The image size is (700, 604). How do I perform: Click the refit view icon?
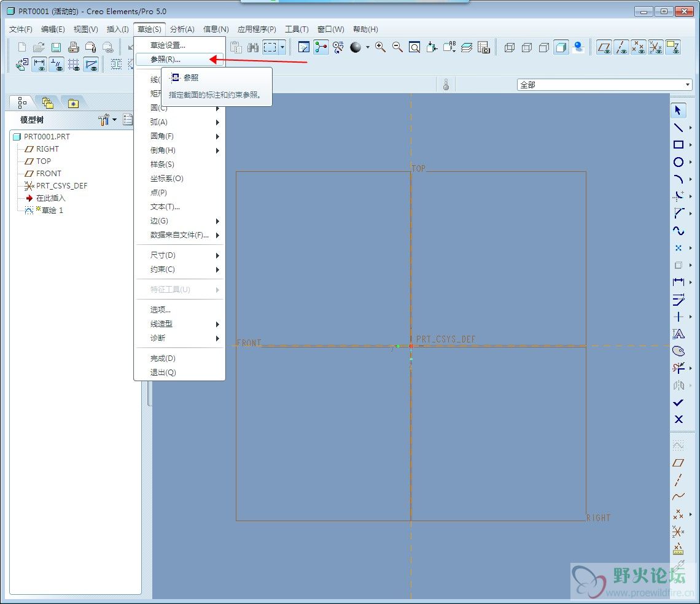click(x=414, y=47)
